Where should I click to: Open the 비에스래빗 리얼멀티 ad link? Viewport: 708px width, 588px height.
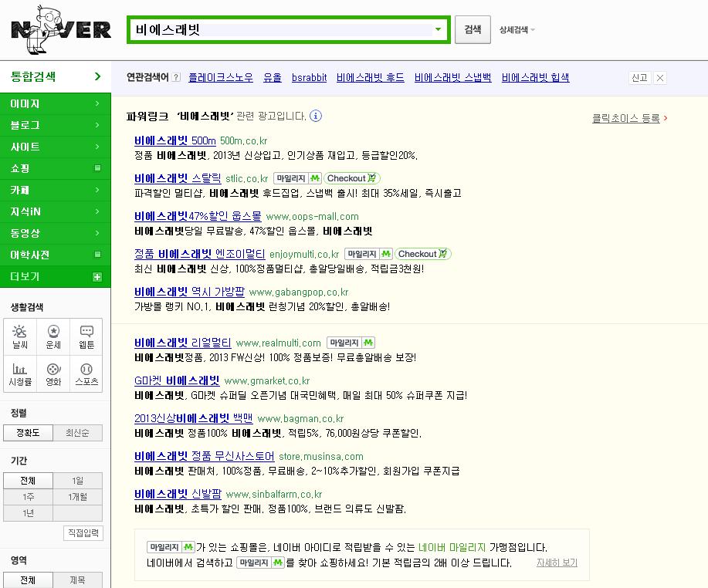183,343
